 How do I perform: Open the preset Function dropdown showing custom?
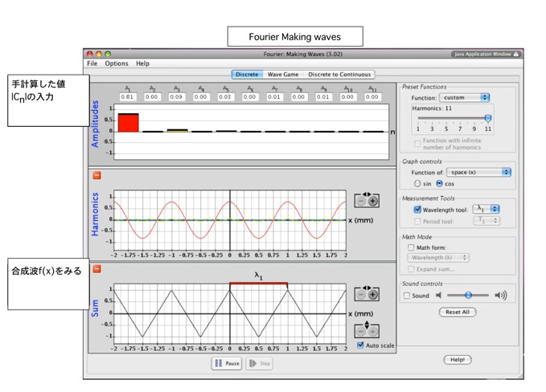pos(464,98)
